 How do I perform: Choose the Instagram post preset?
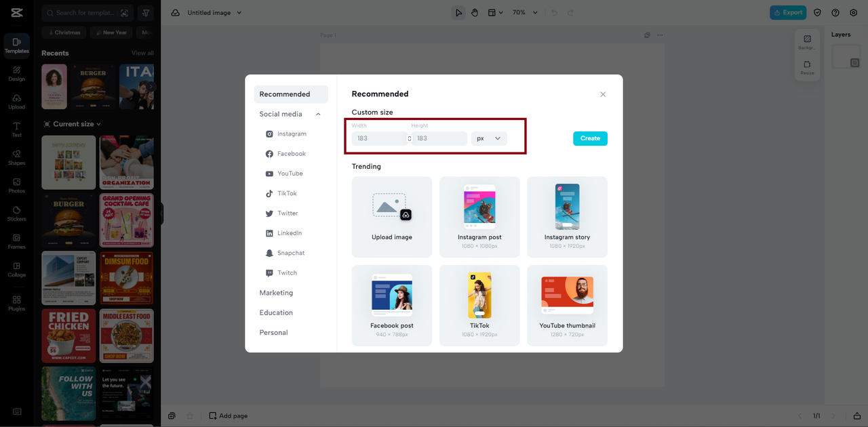[x=479, y=217]
